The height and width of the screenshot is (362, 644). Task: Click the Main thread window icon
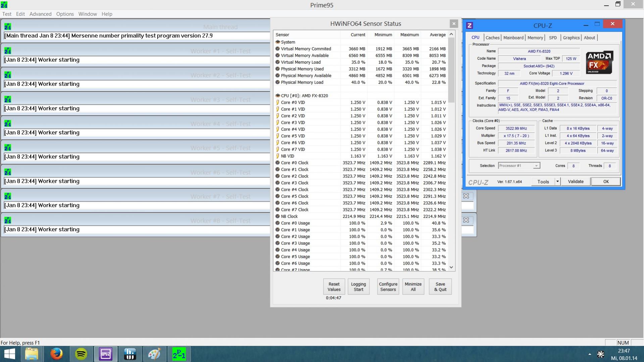pyautogui.click(x=8, y=27)
